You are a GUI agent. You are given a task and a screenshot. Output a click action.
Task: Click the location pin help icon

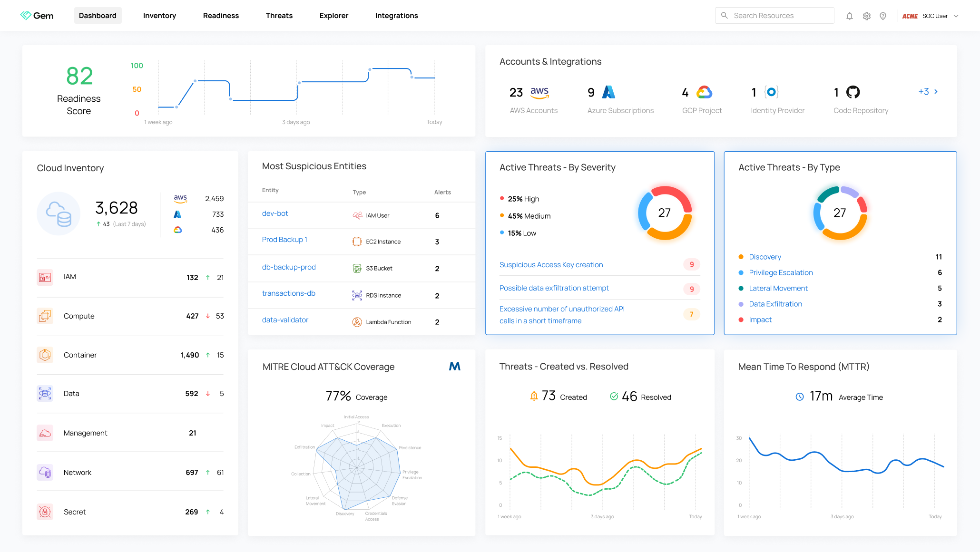click(x=883, y=16)
